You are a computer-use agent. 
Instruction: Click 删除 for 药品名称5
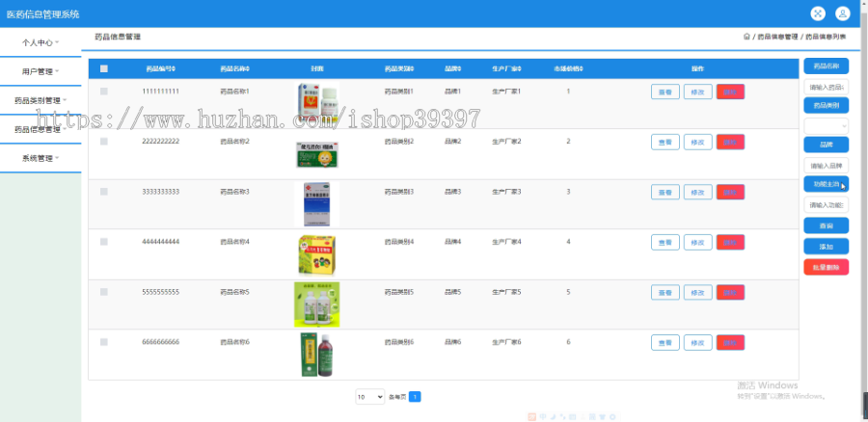[730, 293]
